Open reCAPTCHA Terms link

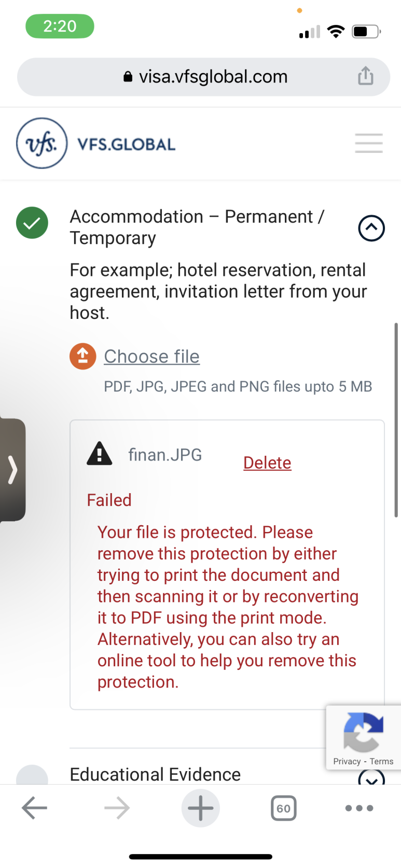(x=381, y=761)
